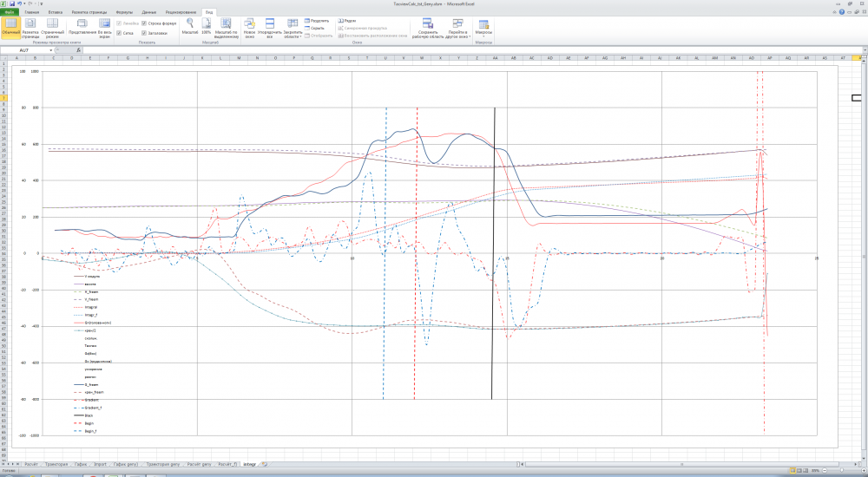Viewport: 868px width, 477px height.
Task: Uncheck the Headings (Заголовки) checkbox
Action: coord(144,33)
